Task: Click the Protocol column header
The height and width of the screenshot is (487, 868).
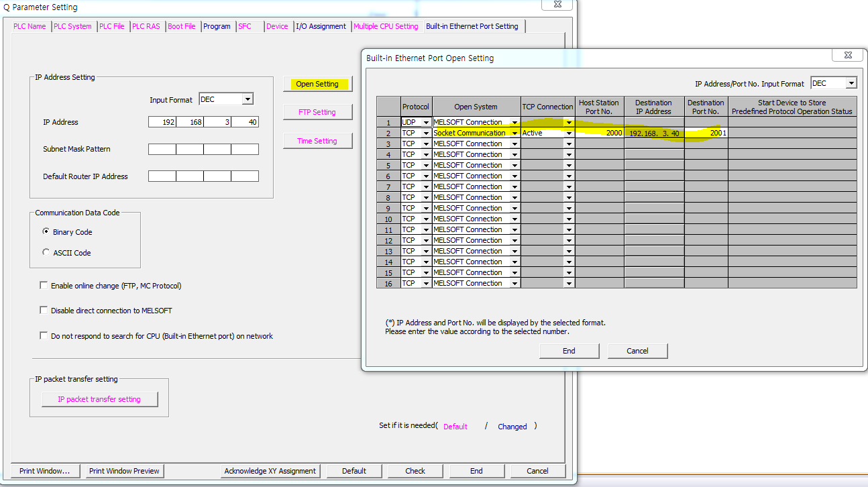Action: click(x=416, y=107)
